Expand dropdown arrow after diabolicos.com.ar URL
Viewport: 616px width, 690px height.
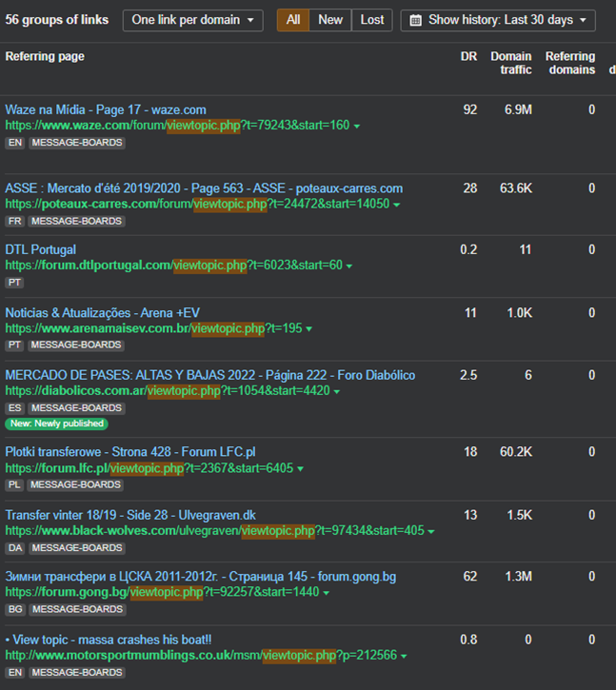(x=336, y=392)
